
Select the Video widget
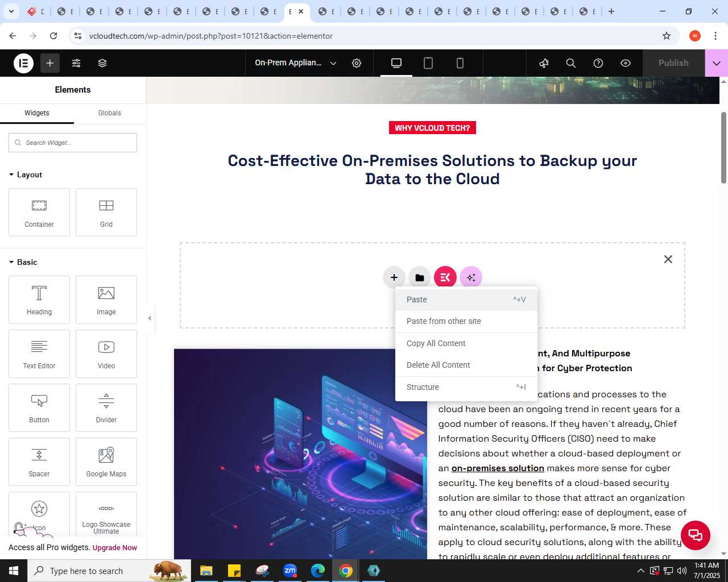pos(106,354)
